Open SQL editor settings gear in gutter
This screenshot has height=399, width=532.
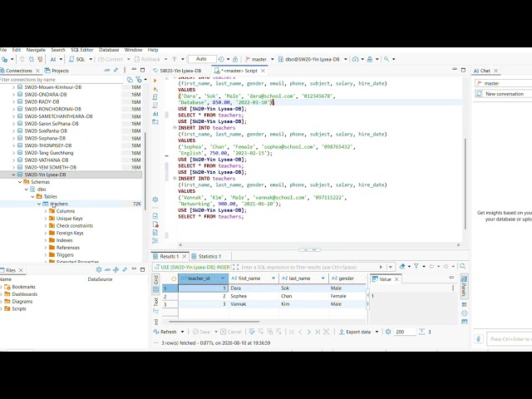[155, 199]
